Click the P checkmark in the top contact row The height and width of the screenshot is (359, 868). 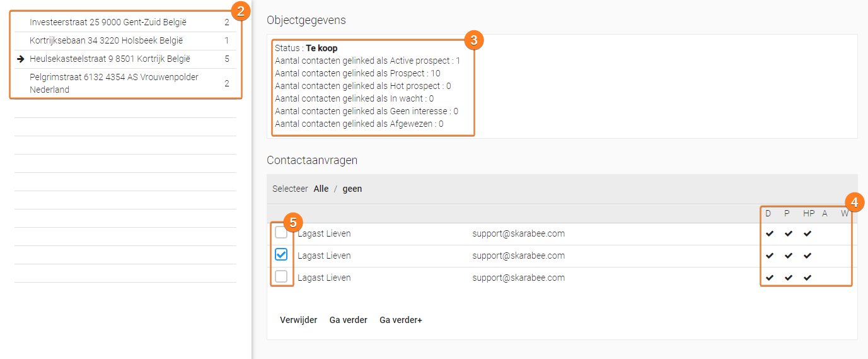point(788,234)
